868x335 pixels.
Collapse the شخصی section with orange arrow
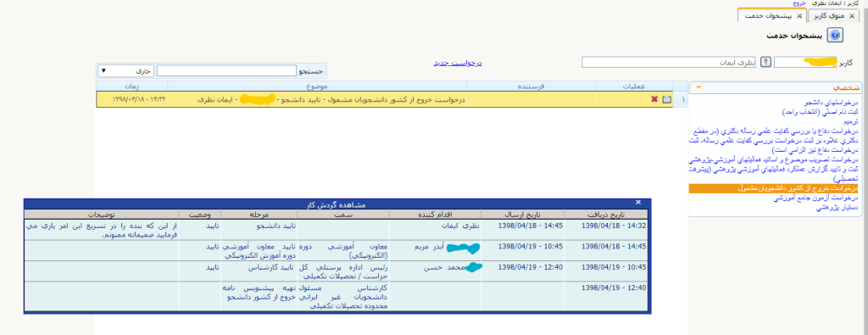(x=699, y=87)
